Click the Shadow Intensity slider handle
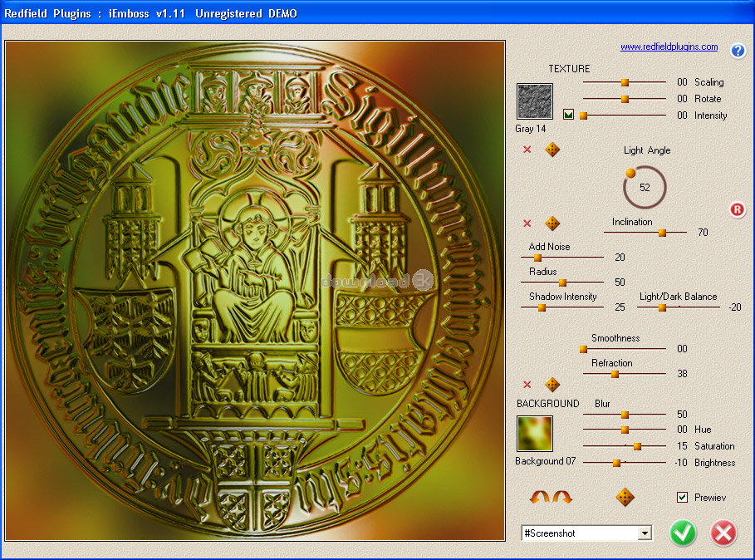This screenshot has height=560, width=755. click(x=542, y=307)
